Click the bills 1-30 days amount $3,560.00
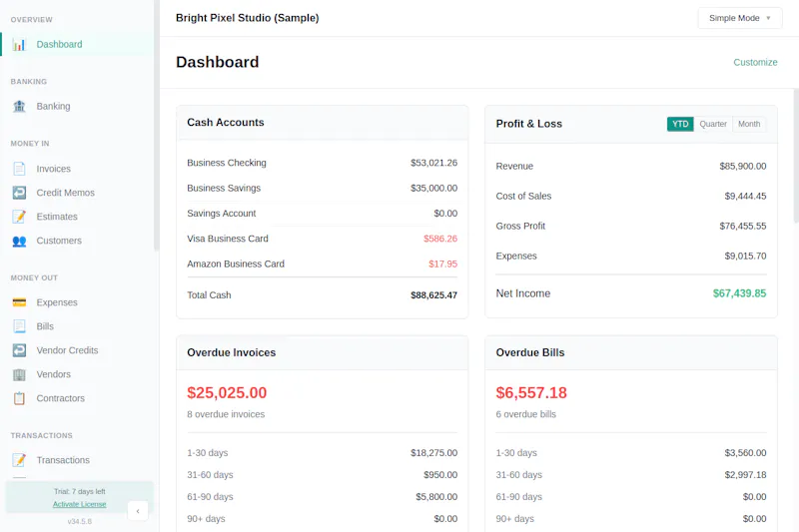The width and height of the screenshot is (799, 532). tap(745, 452)
